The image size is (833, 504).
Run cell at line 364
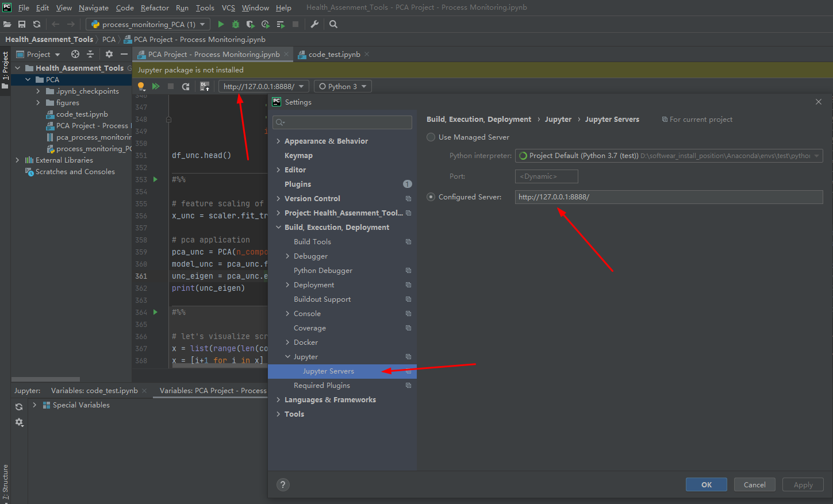coord(155,312)
